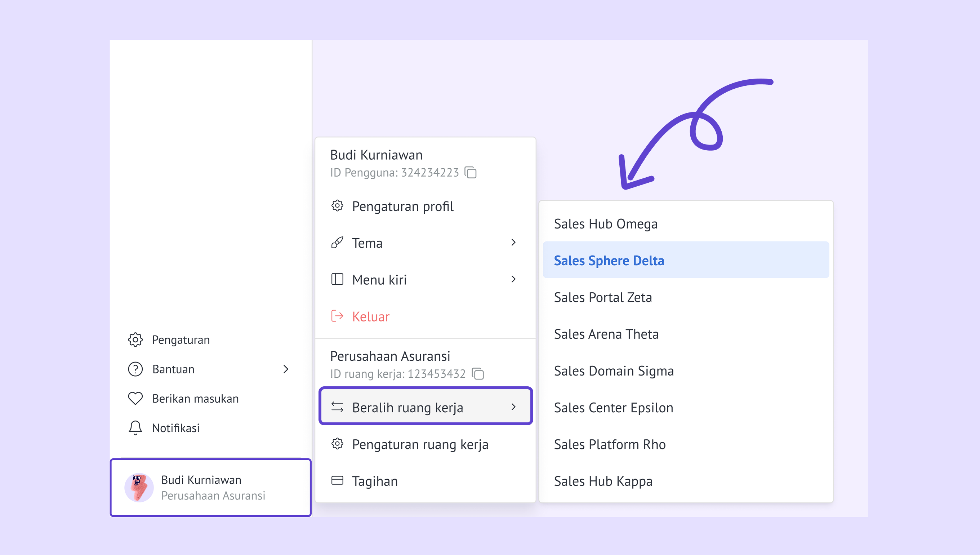Click the Tagihan credit card icon
The image size is (980, 555).
point(337,481)
